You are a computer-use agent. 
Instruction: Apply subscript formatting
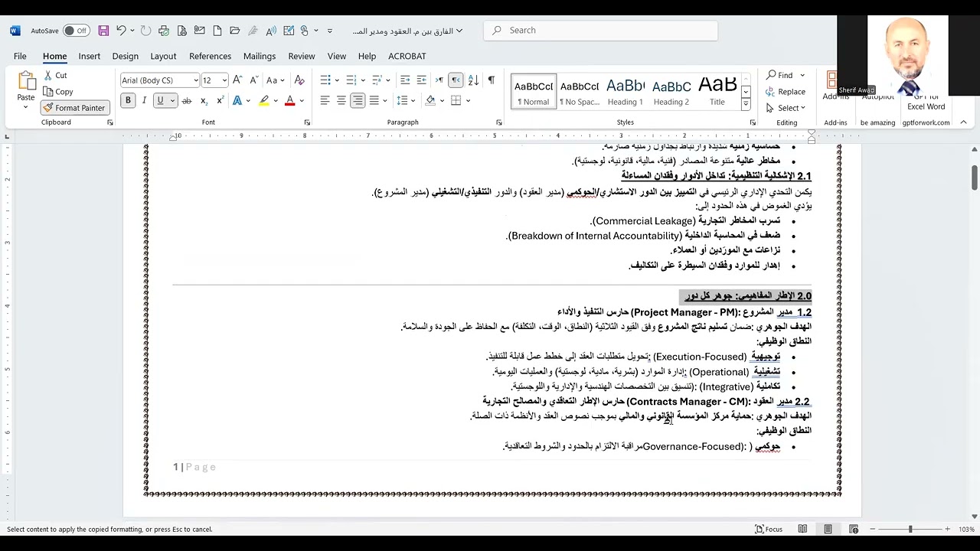pos(204,100)
